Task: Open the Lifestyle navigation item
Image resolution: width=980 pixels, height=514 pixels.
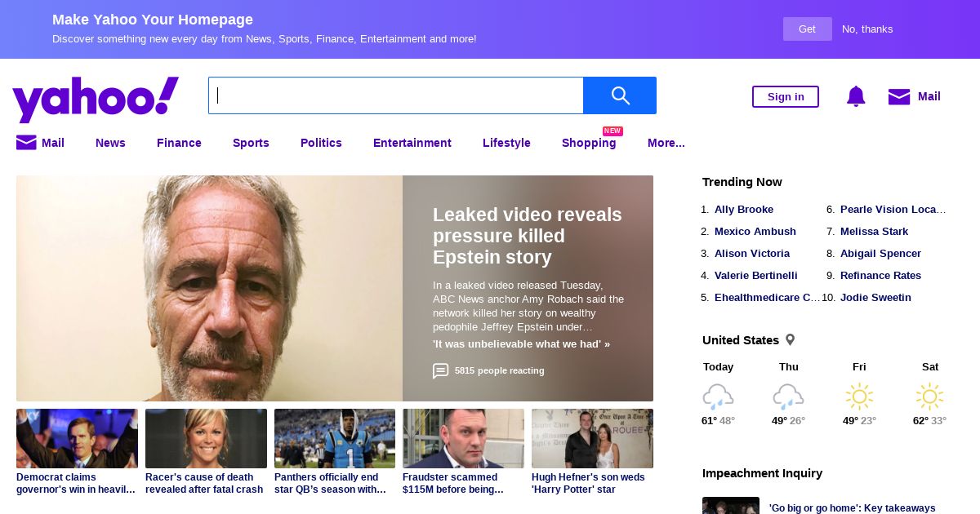Action: click(x=506, y=143)
